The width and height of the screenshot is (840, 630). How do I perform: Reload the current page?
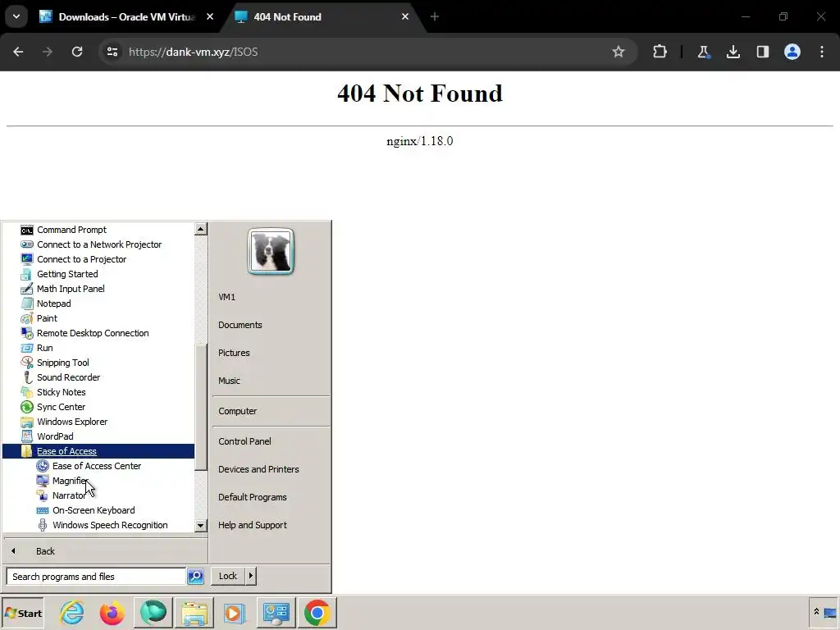pos(77,52)
